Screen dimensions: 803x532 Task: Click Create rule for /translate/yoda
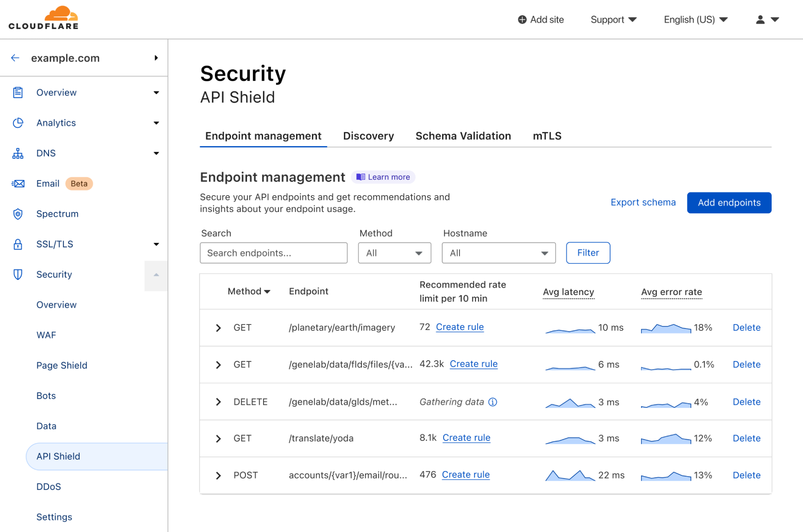click(466, 438)
